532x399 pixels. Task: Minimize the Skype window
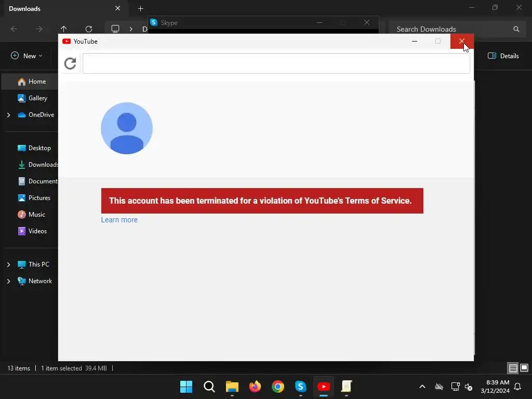(320, 23)
